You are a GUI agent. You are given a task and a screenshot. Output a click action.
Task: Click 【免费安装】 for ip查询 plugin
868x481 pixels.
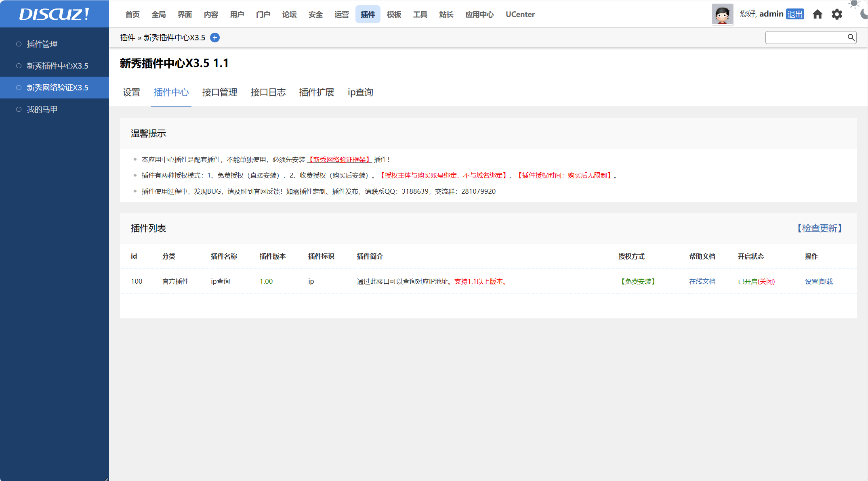(638, 282)
